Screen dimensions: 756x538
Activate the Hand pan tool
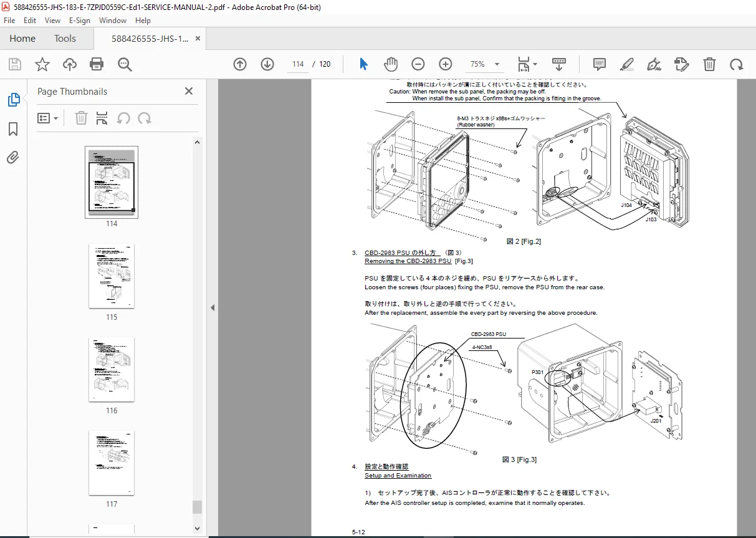[391, 64]
